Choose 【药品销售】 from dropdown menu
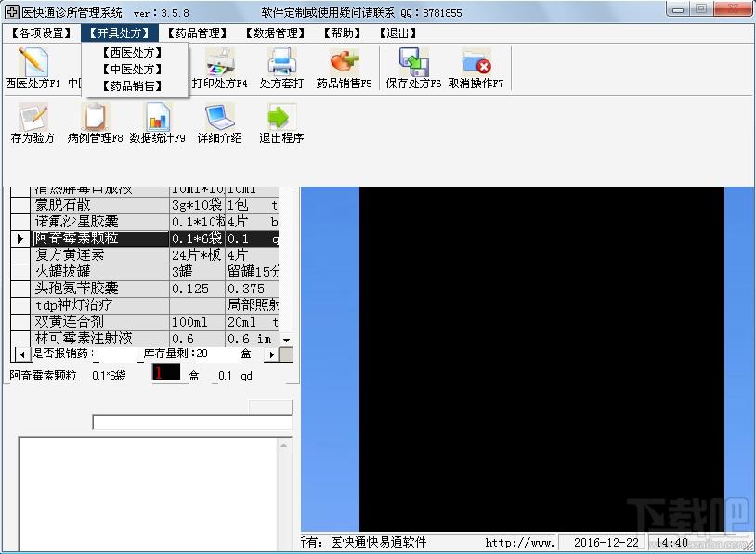The image size is (756, 554). click(133, 85)
